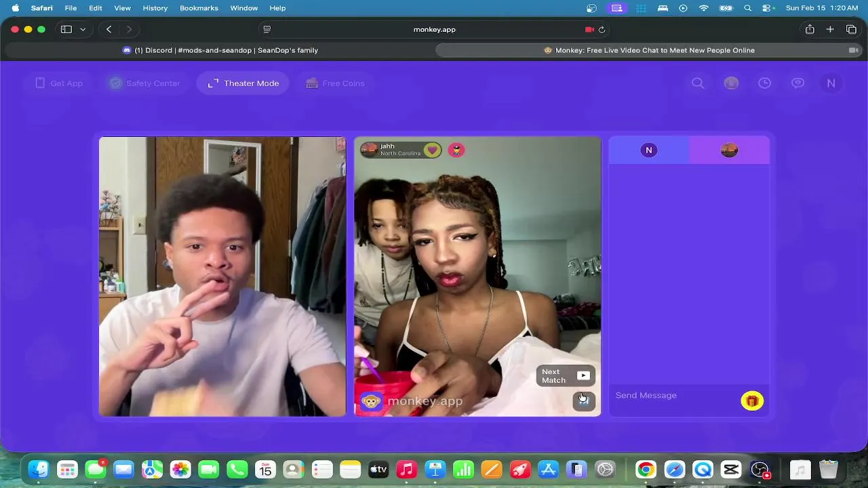The image size is (868, 488).
Task: Open Google Chrome from the Dock
Action: 646,469
